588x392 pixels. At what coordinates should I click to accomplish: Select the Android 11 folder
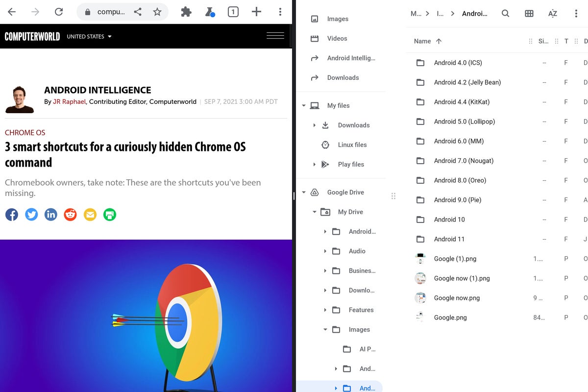click(497, 239)
